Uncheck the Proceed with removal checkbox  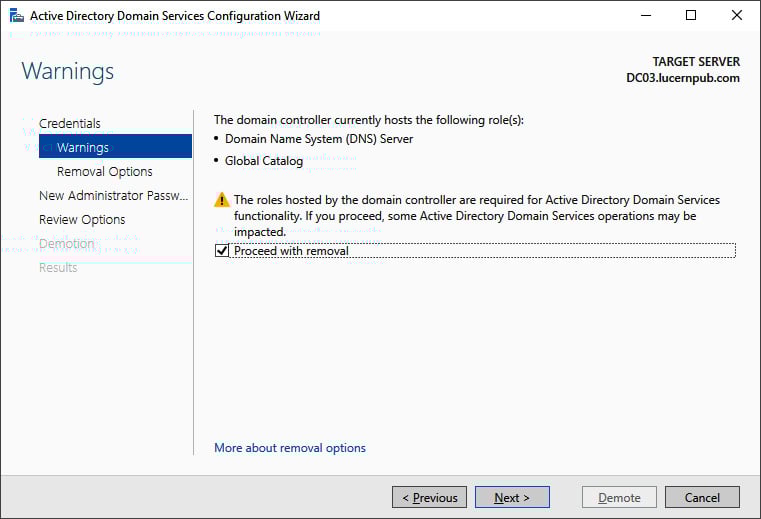click(222, 251)
